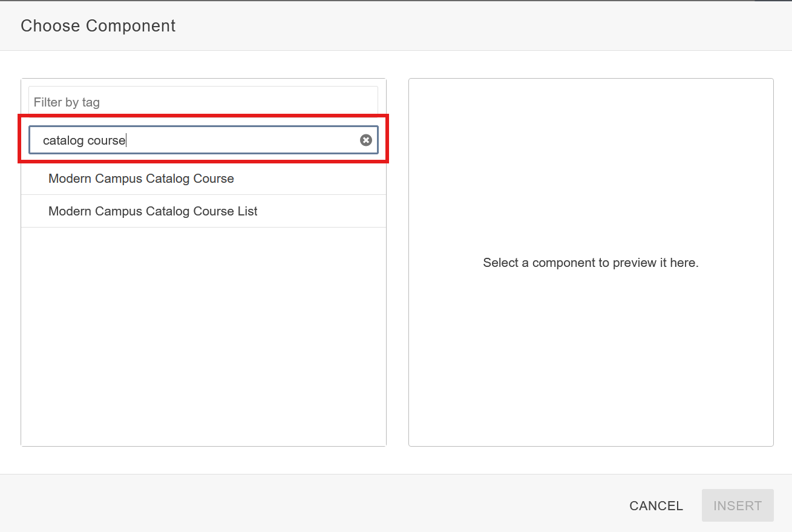The image size is (792, 532).
Task: Click inside the right preview panel
Action: (591, 363)
